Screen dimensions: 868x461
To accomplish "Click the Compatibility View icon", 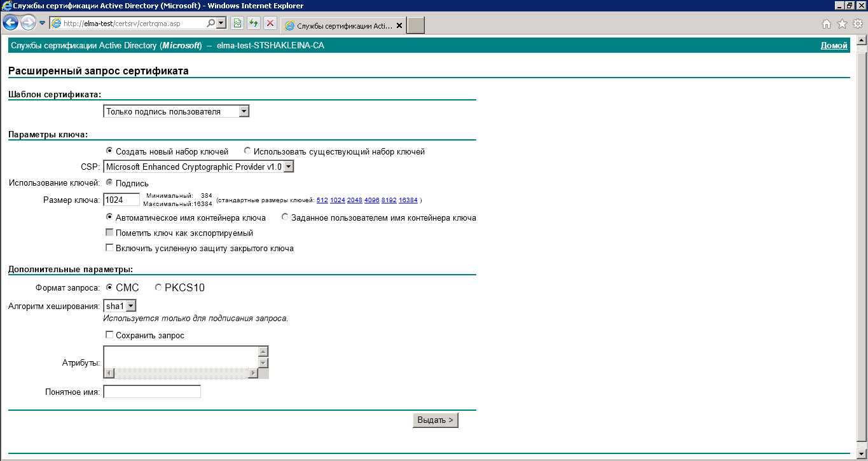I will click(237, 24).
